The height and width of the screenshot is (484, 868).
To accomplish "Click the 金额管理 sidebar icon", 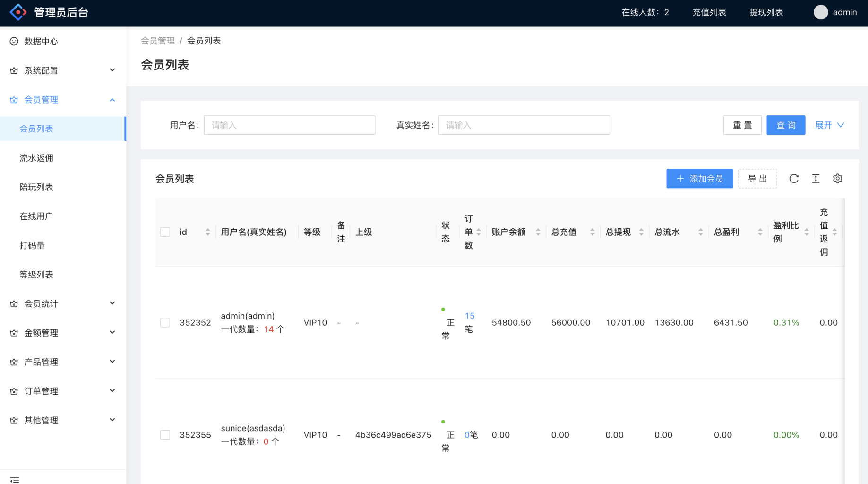I will 14,332.
